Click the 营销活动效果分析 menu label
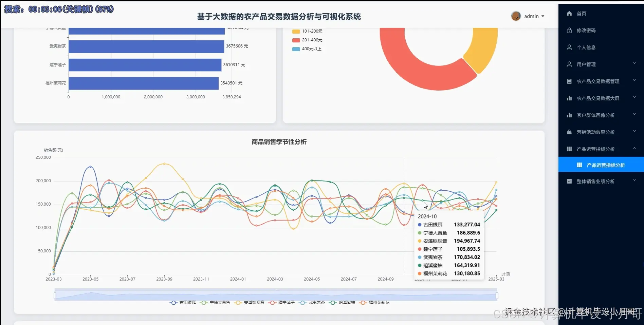 (595, 132)
